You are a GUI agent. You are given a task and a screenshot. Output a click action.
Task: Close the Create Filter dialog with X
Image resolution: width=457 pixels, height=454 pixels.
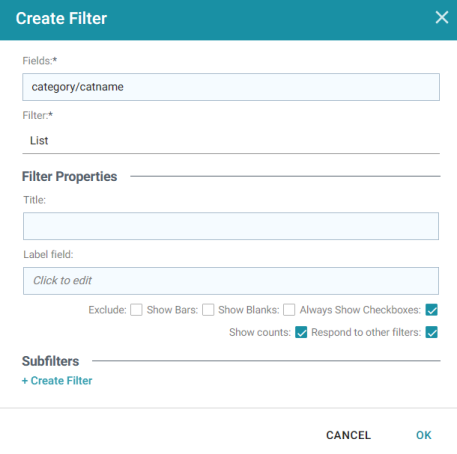pyautogui.click(x=442, y=17)
